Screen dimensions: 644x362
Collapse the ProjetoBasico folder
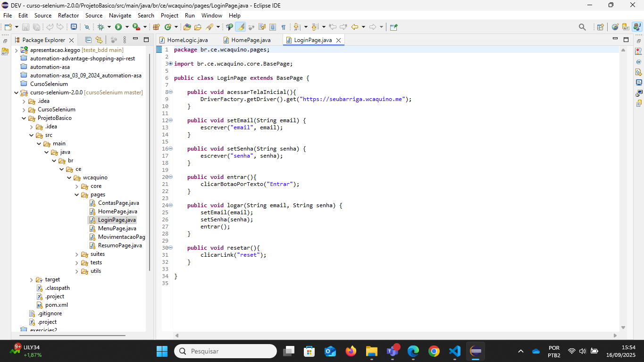click(x=24, y=118)
